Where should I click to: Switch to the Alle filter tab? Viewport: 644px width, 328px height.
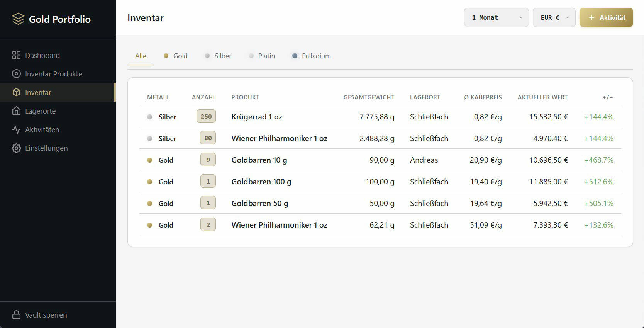click(x=141, y=56)
